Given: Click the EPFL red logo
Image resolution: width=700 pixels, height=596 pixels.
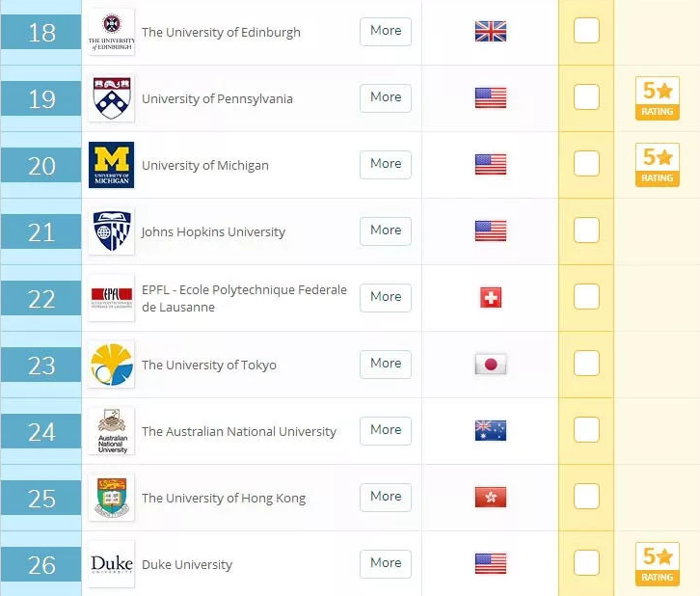Looking at the screenshot, I should pyautogui.click(x=111, y=298).
